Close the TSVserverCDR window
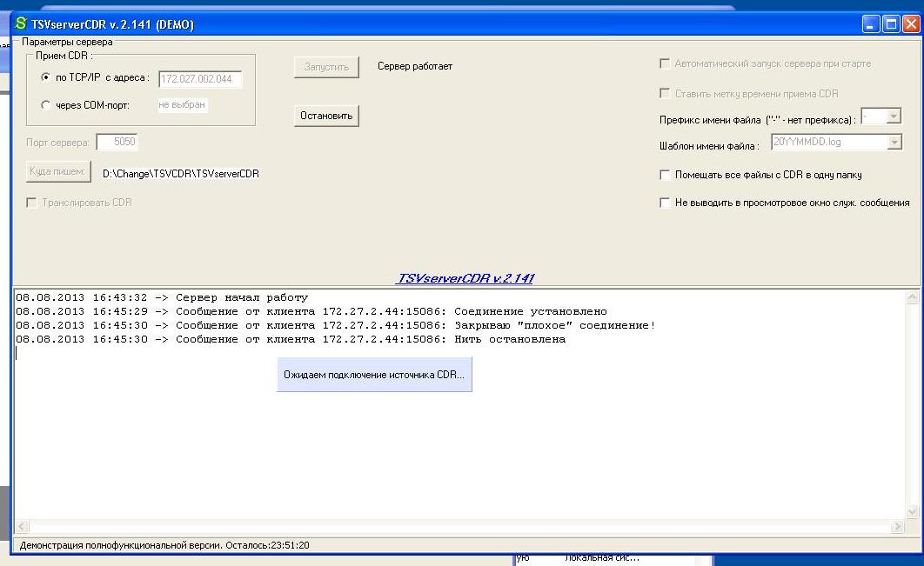The width and height of the screenshot is (924, 566). (x=911, y=24)
